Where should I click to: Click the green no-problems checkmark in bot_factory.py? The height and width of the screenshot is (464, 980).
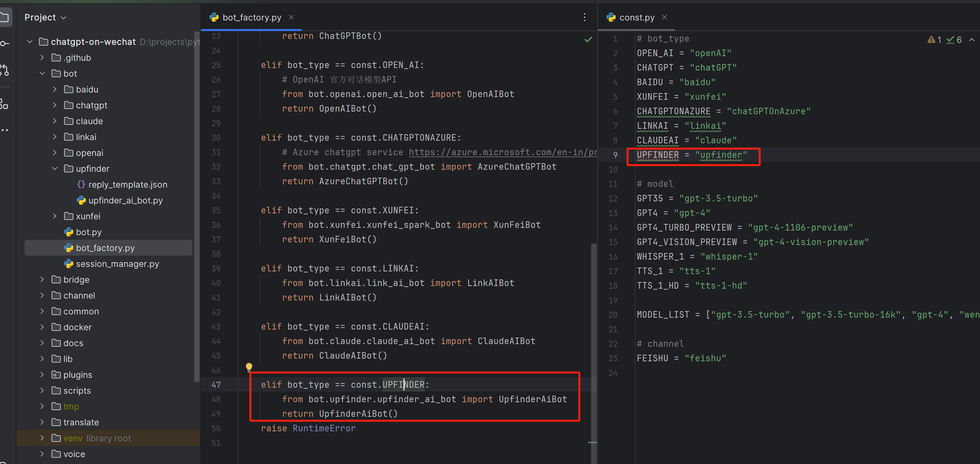[588, 40]
